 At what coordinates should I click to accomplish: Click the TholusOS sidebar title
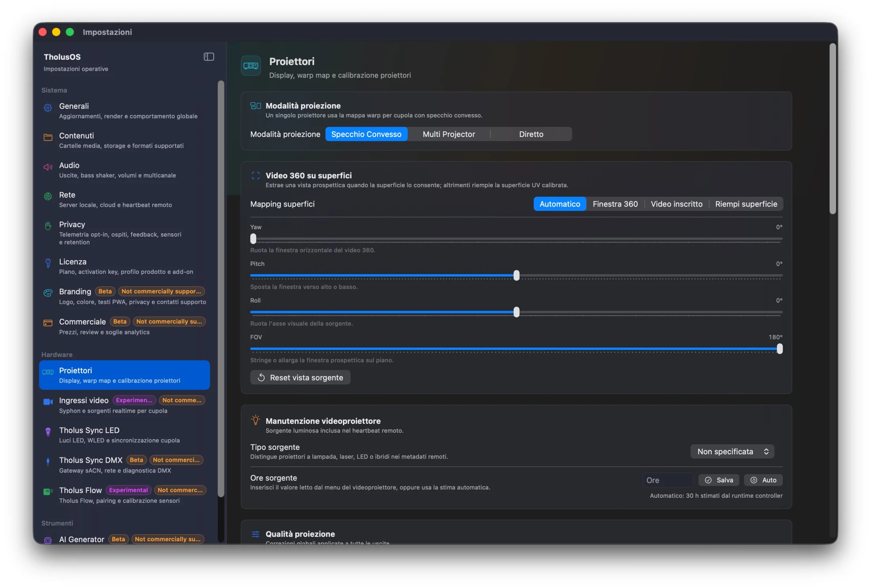click(x=62, y=57)
